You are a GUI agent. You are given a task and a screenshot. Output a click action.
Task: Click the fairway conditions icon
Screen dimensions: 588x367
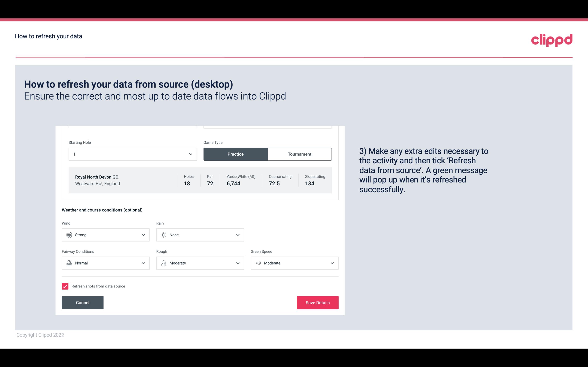69,263
